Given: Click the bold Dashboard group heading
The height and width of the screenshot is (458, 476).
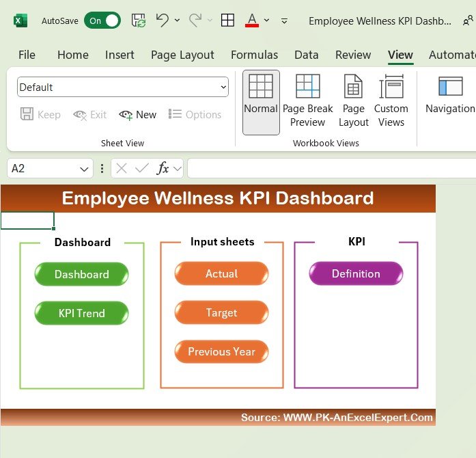Looking at the screenshot, I should pos(83,242).
